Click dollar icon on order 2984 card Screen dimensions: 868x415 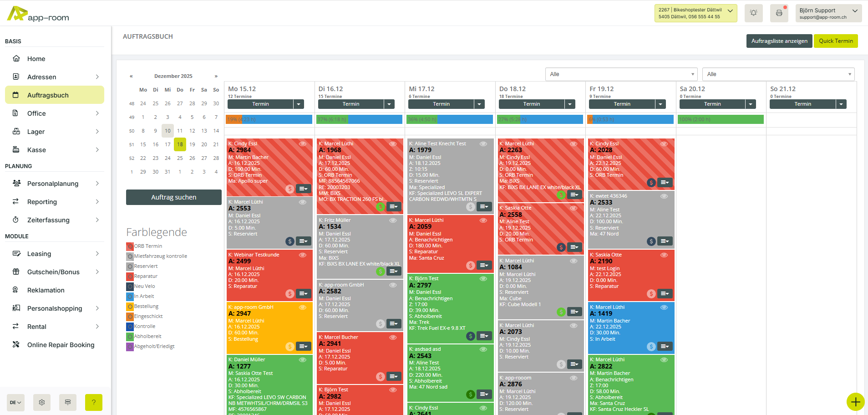point(289,189)
